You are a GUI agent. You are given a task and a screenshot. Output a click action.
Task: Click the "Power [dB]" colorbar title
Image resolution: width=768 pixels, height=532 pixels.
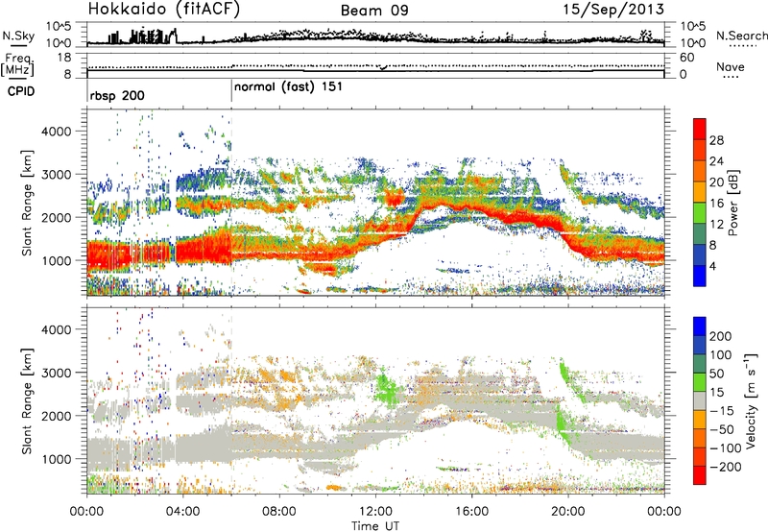(x=732, y=203)
